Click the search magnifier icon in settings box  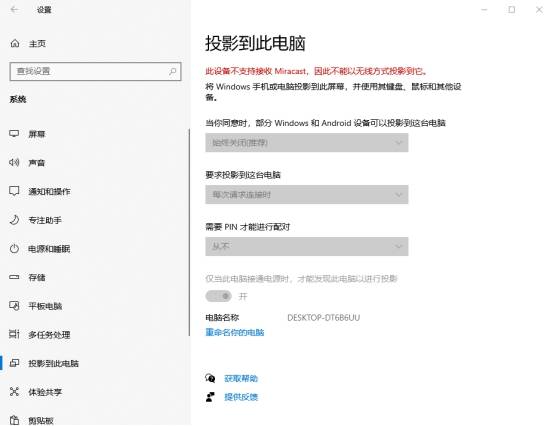pyautogui.click(x=172, y=71)
